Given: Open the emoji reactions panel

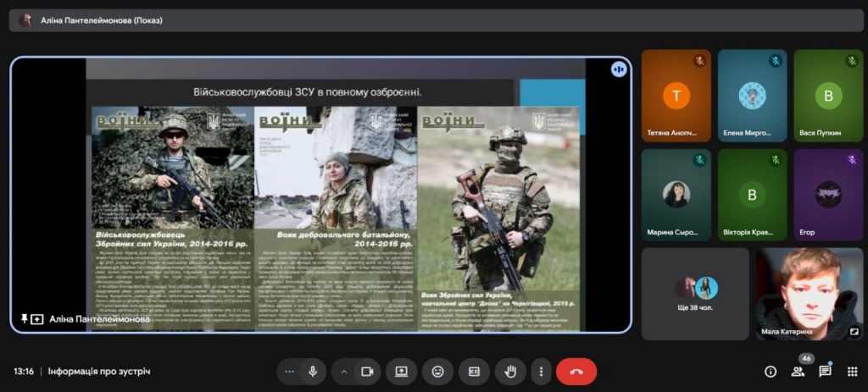Looking at the screenshot, I should tap(437, 371).
